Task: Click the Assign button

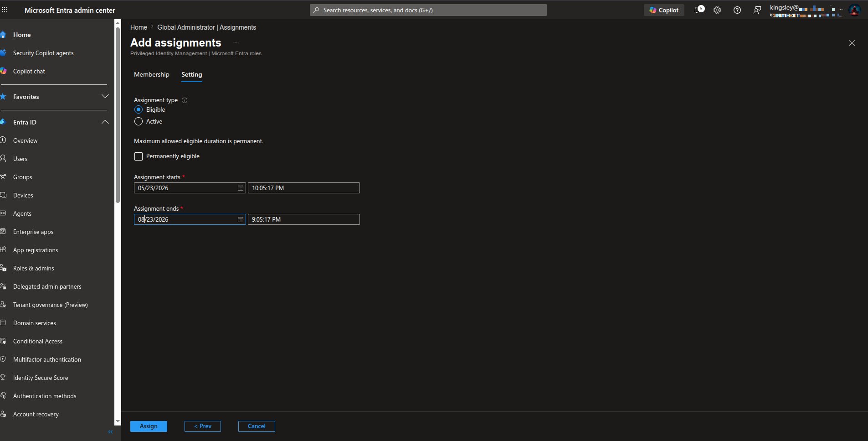Action: pyautogui.click(x=149, y=426)
